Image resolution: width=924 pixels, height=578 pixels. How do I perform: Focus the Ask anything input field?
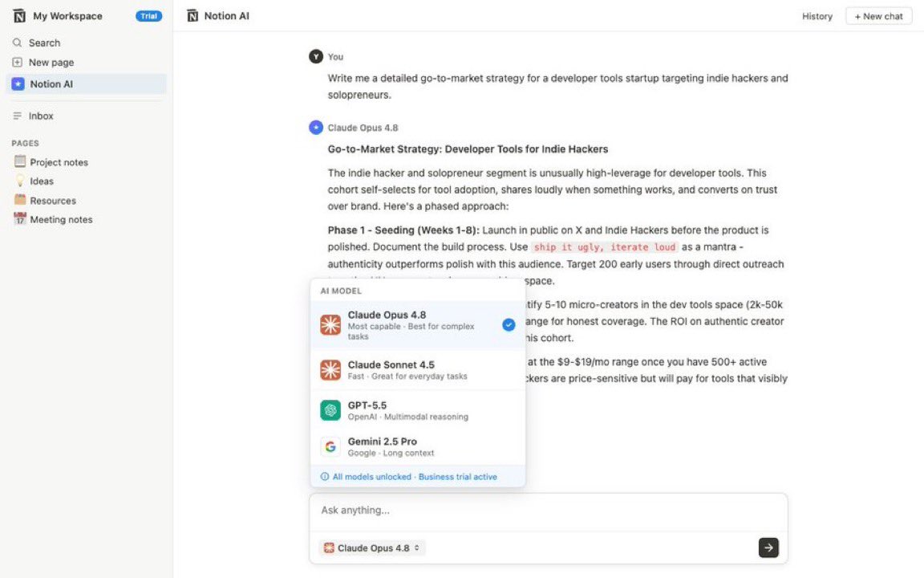(548, 511)
